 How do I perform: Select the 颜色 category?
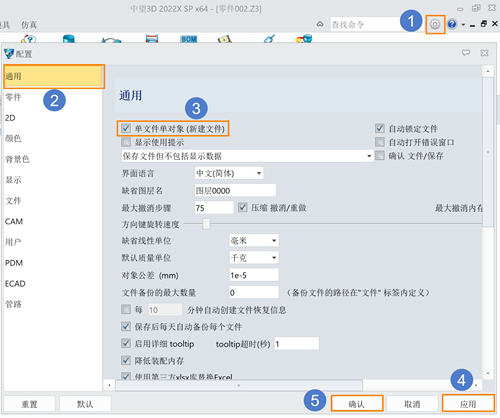(53, 138)
